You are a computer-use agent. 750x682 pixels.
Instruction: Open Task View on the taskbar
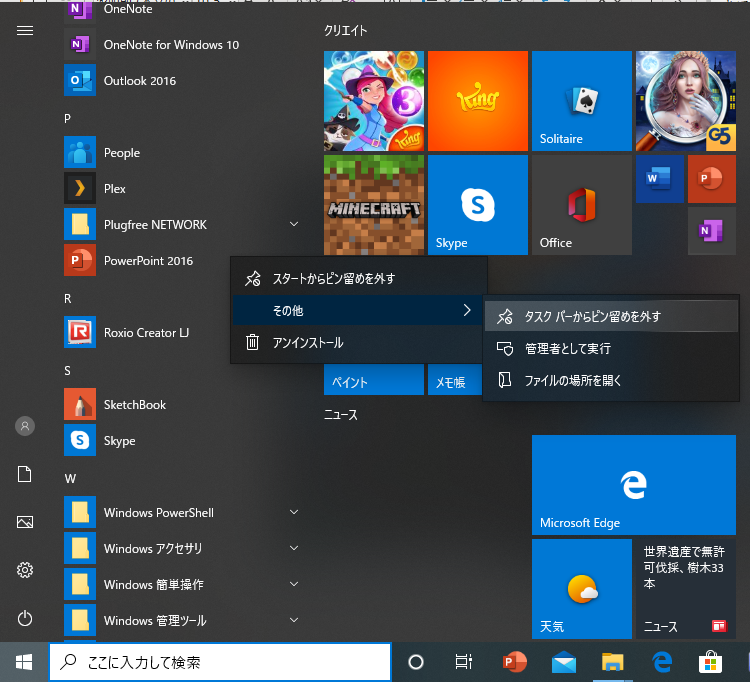click(463, 662)
